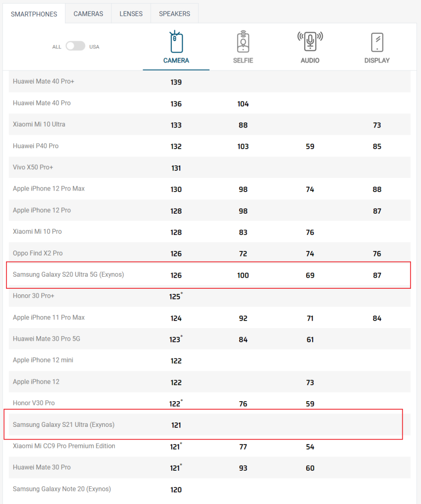Viewport: 421px width, 504px height.
Task: Click Samsung Galaxy S20 Ultra 5G (Exynos)
Action: pyautogui.click(x=68, y=275)
